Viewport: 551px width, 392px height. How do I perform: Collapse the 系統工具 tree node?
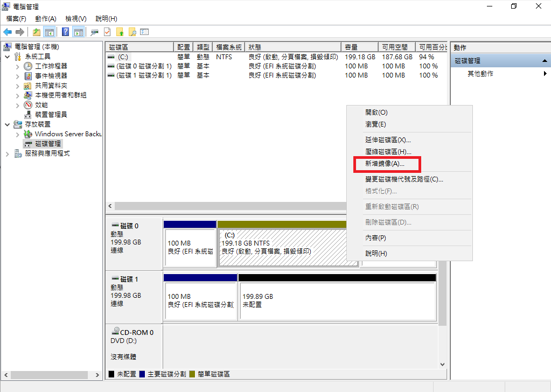(8, 57)
